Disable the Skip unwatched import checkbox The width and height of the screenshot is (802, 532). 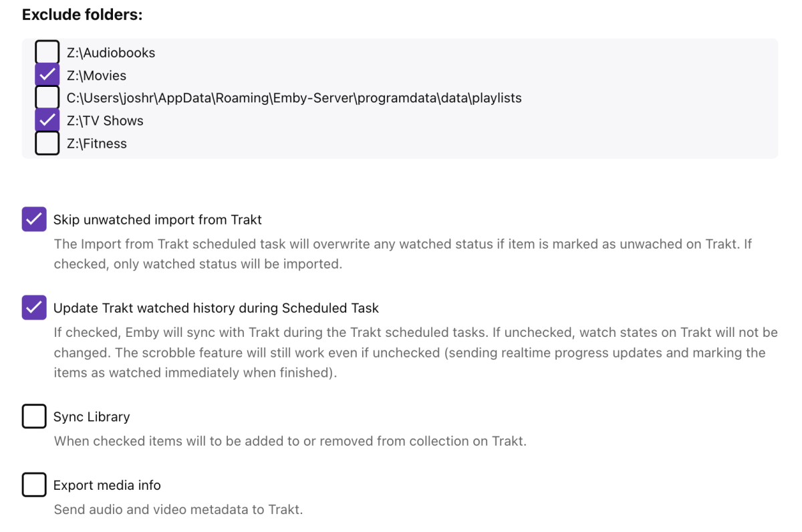(x=34, y=219)
